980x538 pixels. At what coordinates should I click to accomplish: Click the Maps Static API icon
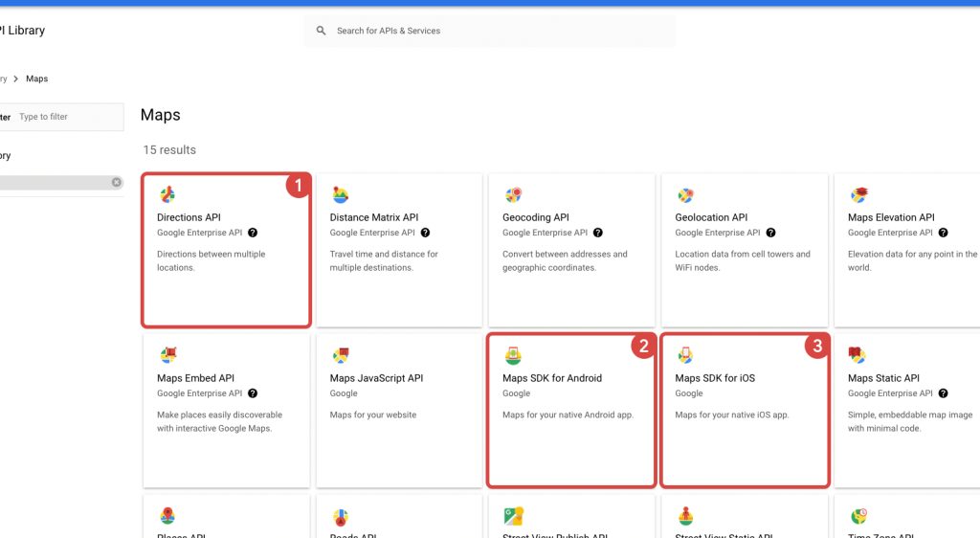click(858, 356)
